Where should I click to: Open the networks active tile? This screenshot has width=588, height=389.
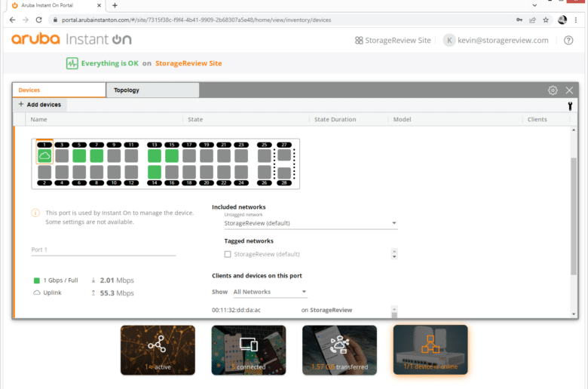pyautogui.click(x=158, y=350)
